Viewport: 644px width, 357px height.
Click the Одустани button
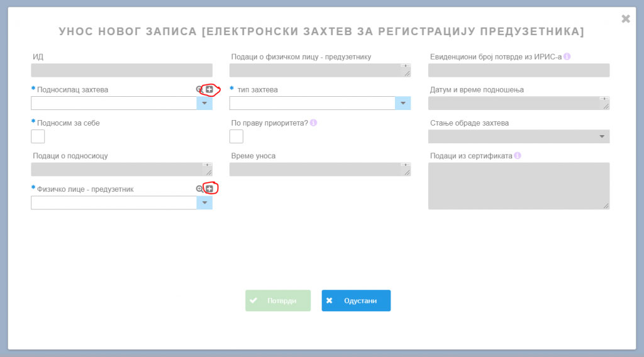pyautogui.click(x=356, y=300)
